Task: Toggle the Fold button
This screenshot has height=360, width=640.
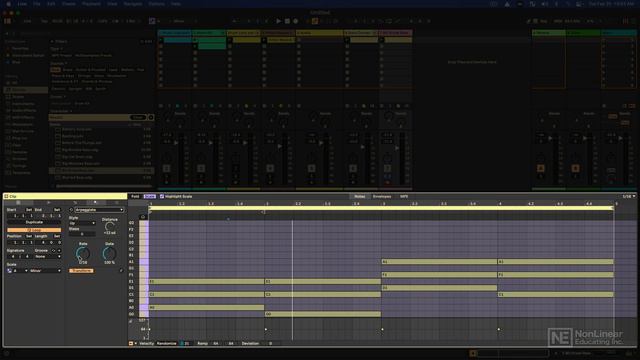Action: point(135,196)
